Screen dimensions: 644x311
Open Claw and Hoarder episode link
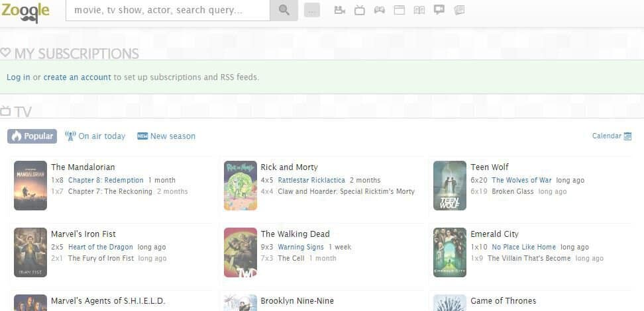(x=347, y=191)
